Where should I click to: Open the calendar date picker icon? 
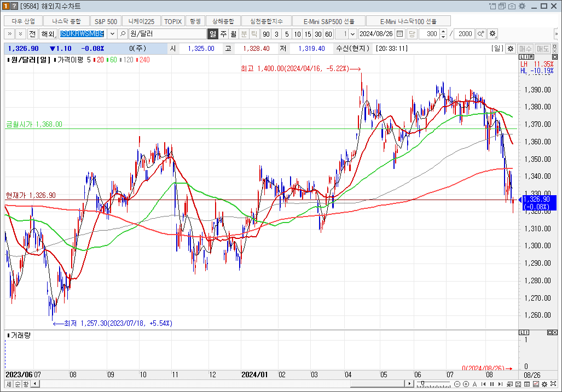(400, 34)
